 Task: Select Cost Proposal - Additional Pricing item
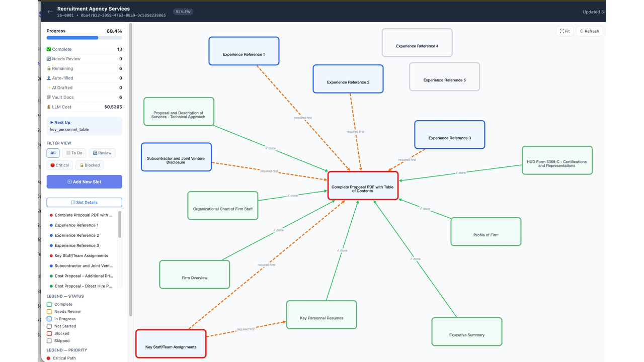pos(82,276)
